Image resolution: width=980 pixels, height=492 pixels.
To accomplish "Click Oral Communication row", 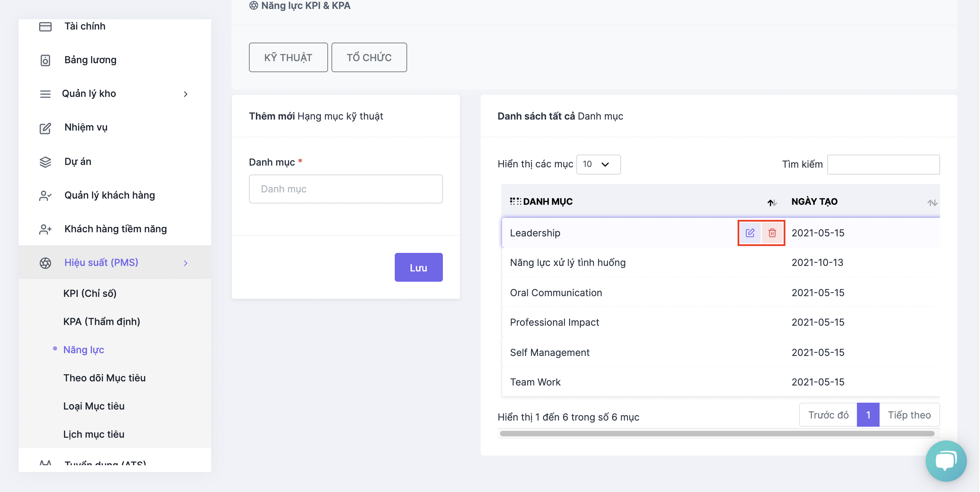I will (556, 292).
